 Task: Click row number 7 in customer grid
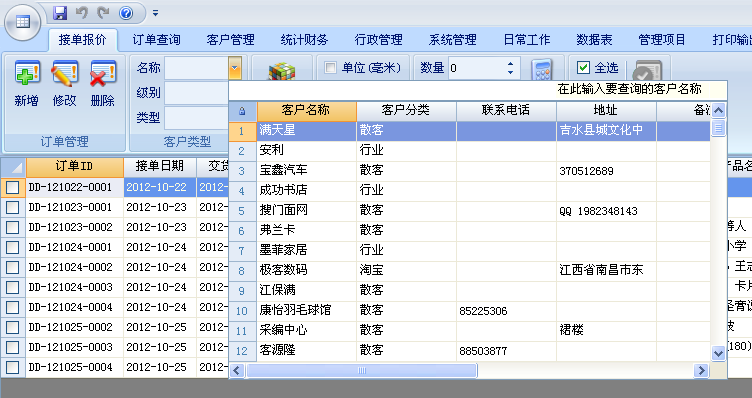242,251
